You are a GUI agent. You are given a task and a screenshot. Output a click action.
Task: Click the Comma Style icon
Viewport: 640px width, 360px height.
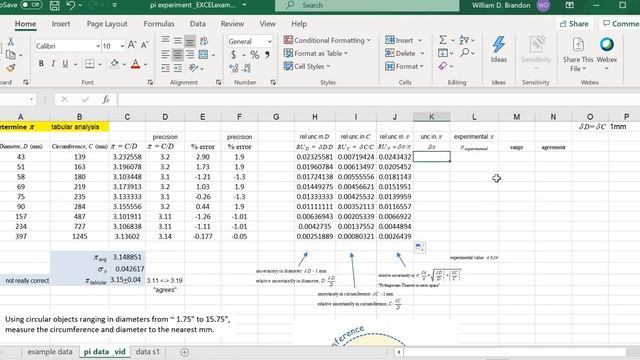(267, 55)
